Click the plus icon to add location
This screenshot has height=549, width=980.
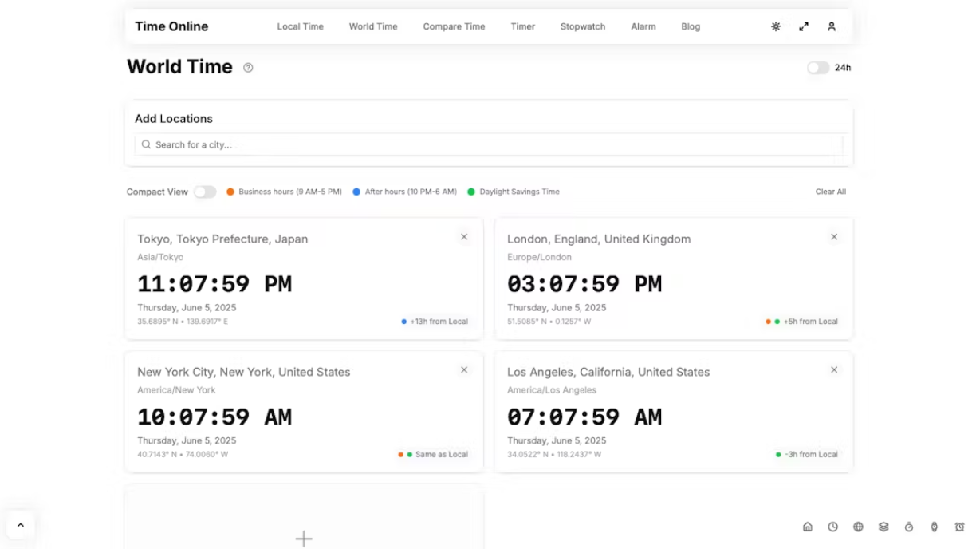coord(304,539)
